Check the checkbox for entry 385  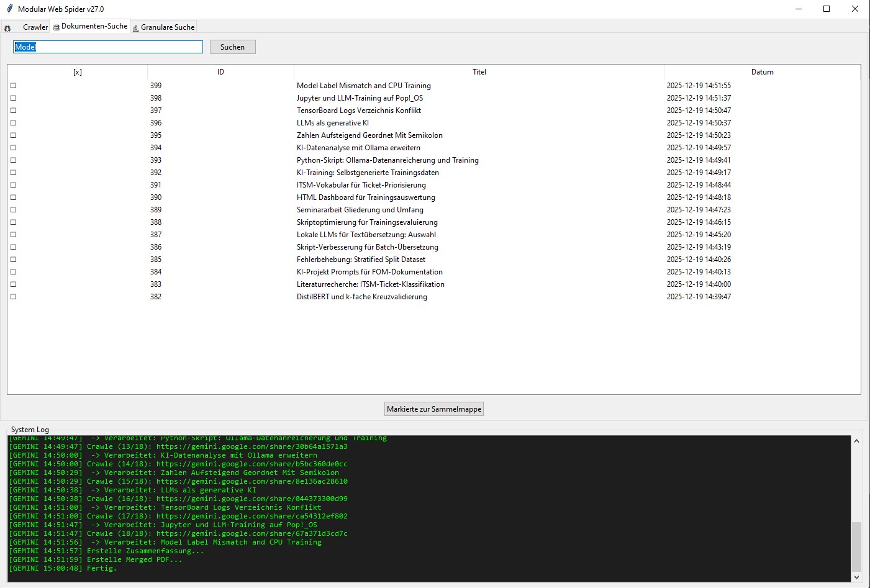[x=13, y=260]
